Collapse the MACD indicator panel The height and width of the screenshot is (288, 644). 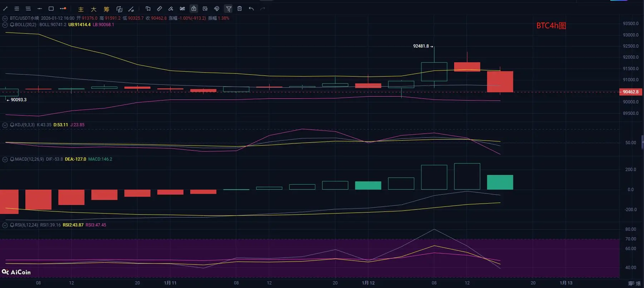[5, 160]
